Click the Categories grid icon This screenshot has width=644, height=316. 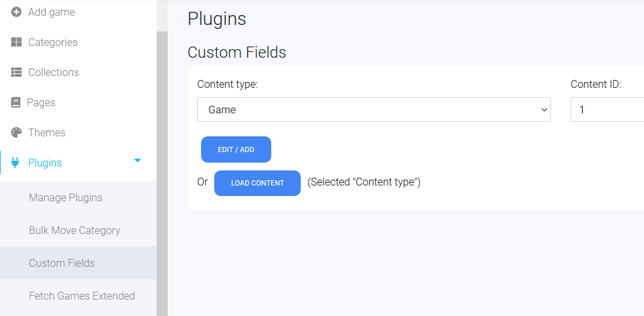coord(16,43)
